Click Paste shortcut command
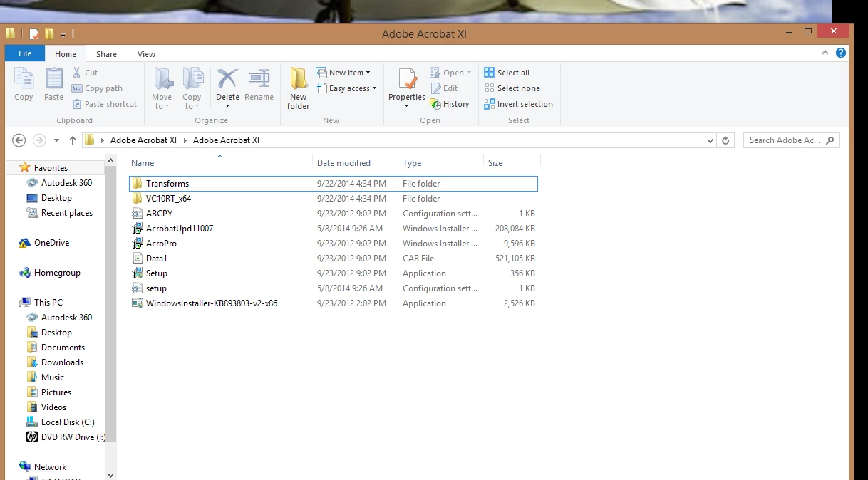Screen dimensions: 868x480 tap(104, 104)
